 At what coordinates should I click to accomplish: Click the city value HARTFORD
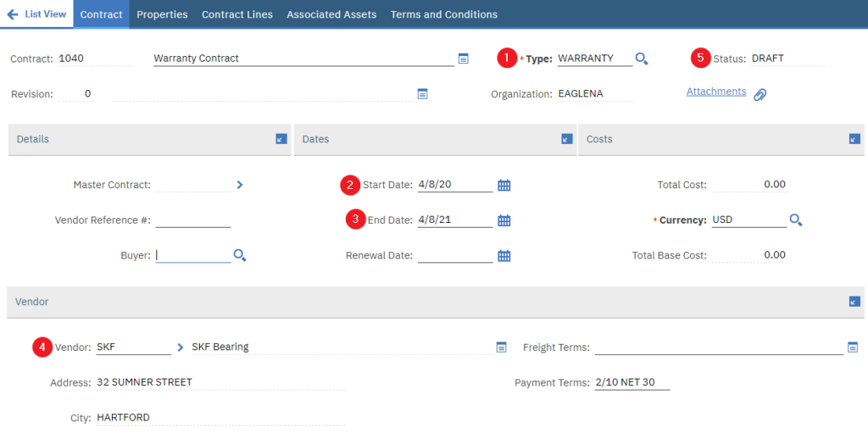click(124, 419)
